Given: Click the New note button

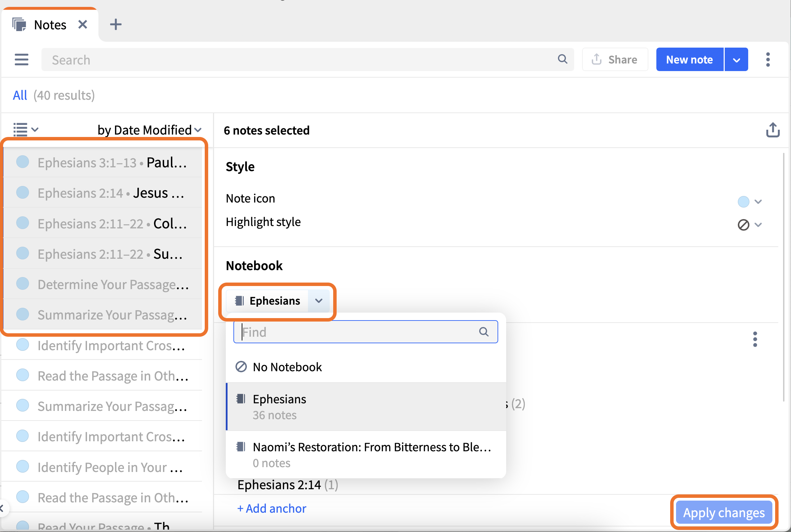Looking at the screenshot, I should point(689,60).
